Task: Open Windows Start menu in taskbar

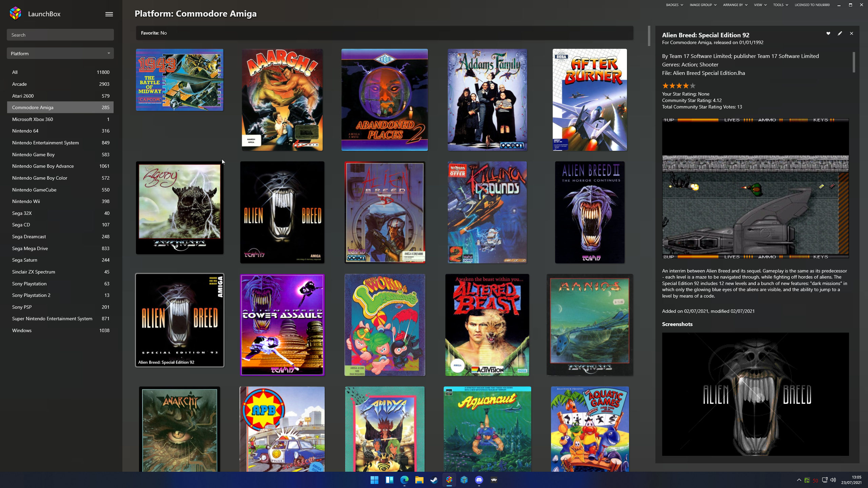Action: pos(374,480)
